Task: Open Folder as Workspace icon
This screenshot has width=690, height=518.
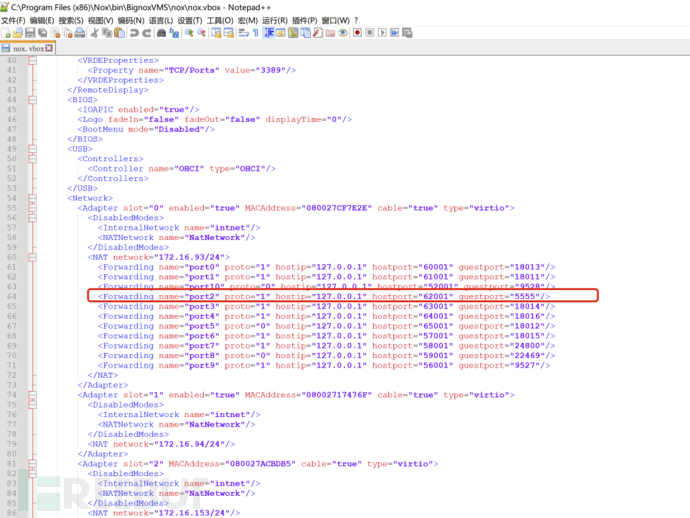Action: coord(330,33)
